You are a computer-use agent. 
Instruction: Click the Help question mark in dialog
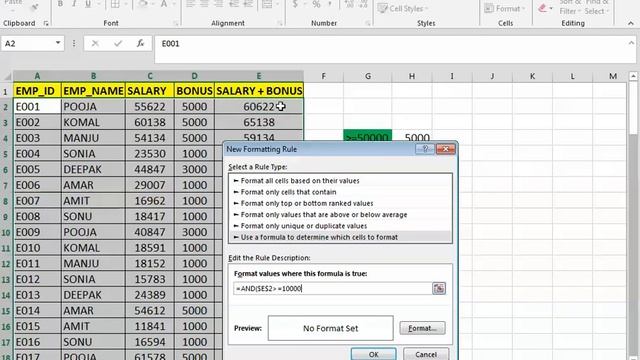pyautogui.click(x=425, y=149)
